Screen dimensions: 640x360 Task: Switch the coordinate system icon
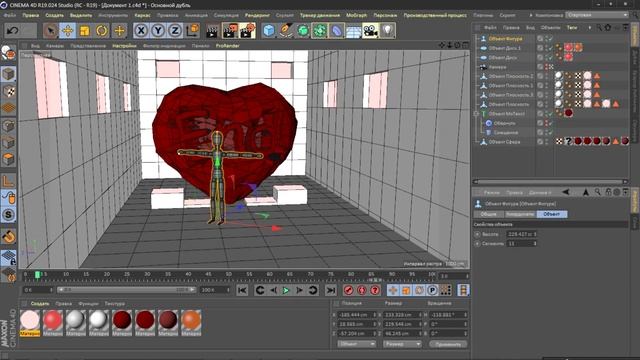pos(193,31)
